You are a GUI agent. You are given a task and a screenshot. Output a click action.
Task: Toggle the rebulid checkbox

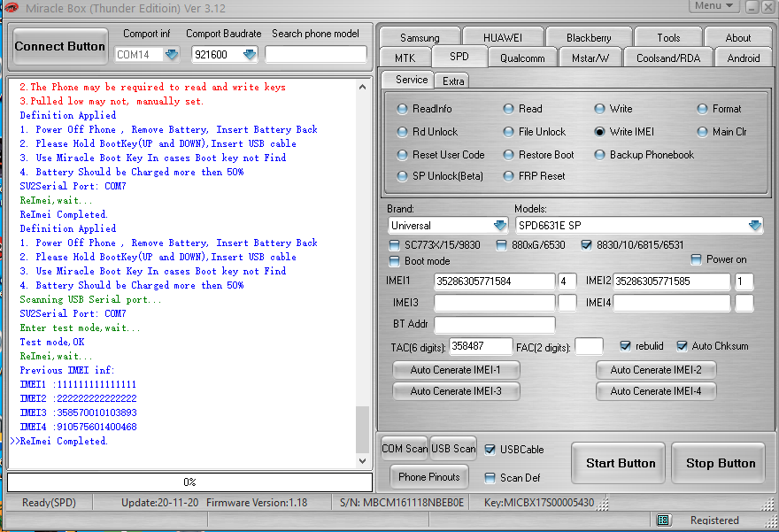[626, 346]
